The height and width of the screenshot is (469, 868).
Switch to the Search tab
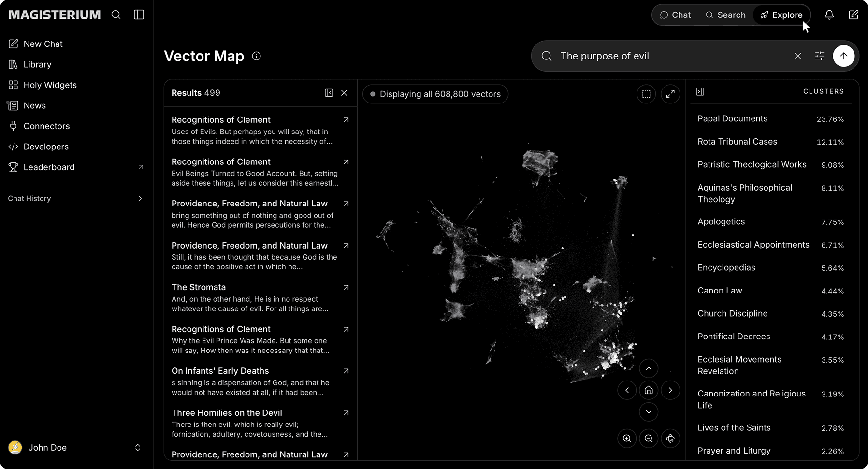tap(725, 15)
